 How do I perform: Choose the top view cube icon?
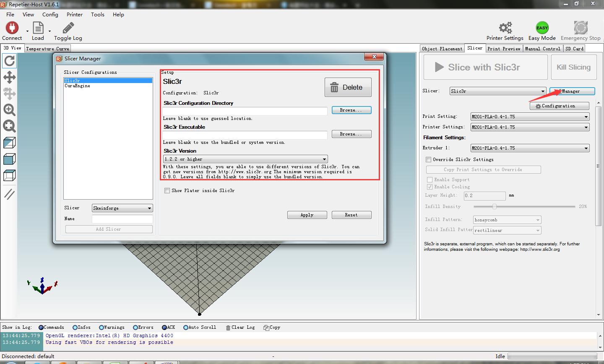9,175
